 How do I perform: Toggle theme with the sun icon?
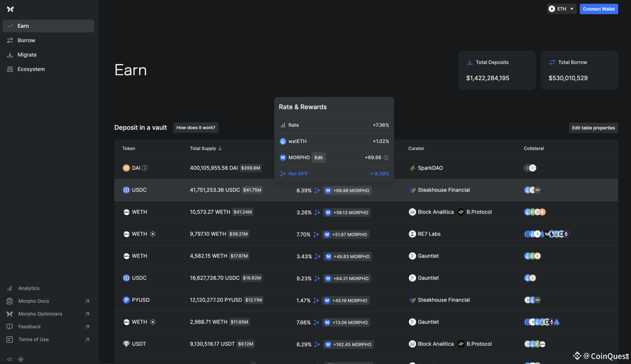pyautogui.click(x=21, y=359)
